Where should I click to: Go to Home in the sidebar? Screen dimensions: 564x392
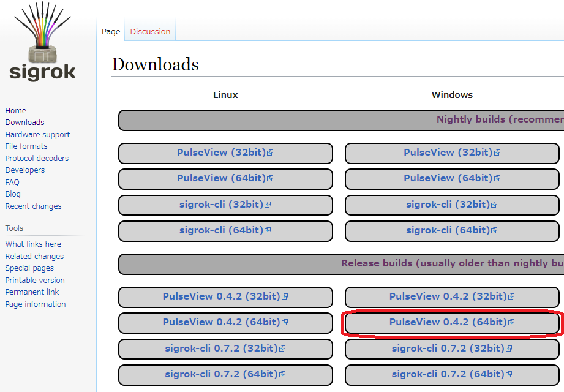[15, 110]
